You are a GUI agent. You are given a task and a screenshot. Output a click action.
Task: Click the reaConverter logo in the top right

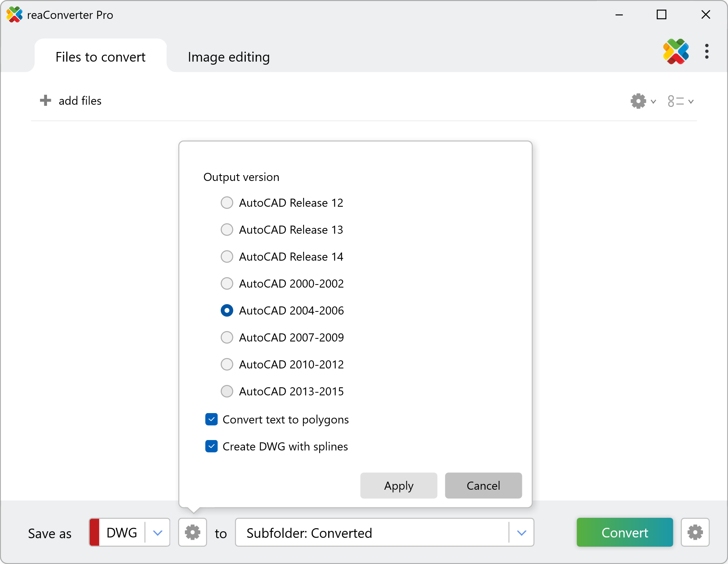[x=676, y=52]
